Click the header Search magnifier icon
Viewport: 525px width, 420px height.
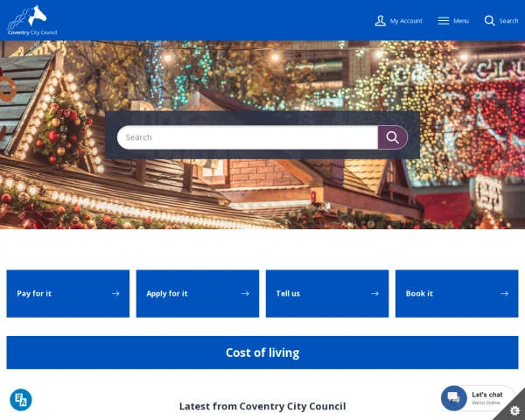[x=489, y=21]
